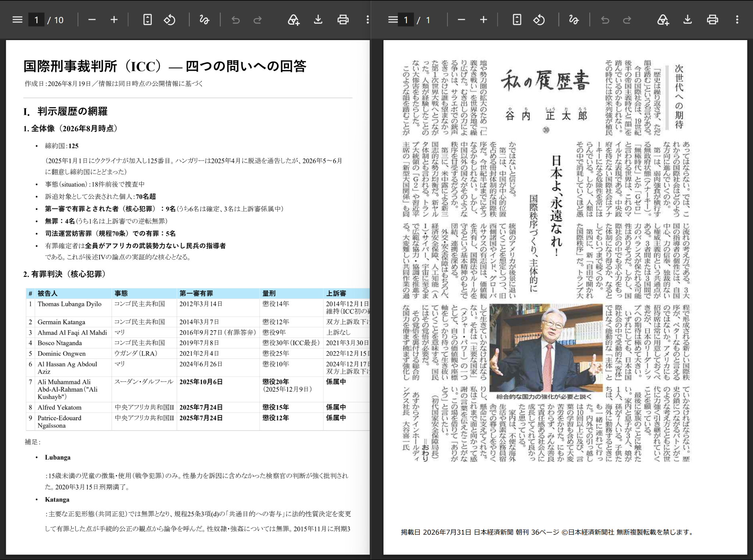The image size is (753, 560).
Task: Click the 被告人 column header
Action: click(73, 293)
